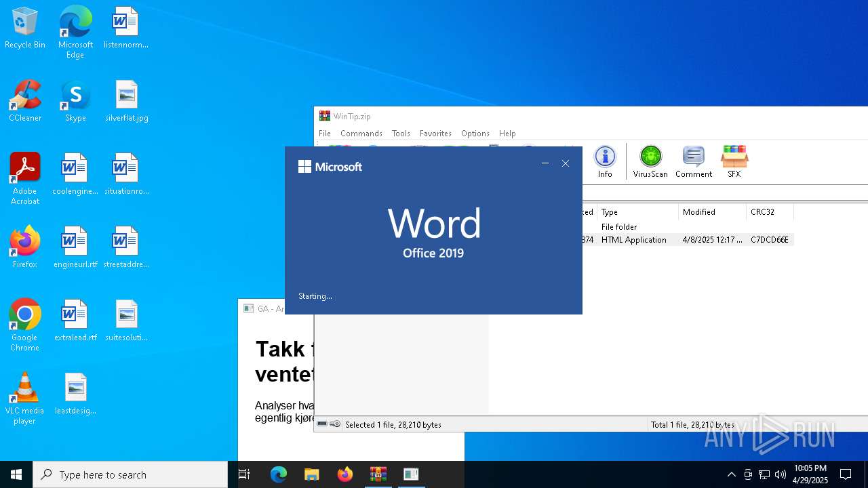Launch Microsoft Edge from the desktop

tap(75, 32)
